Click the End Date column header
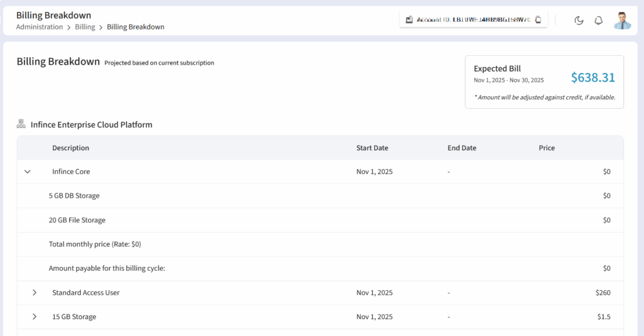The height and width of the screenshot is (336, 644). (462, 148)
